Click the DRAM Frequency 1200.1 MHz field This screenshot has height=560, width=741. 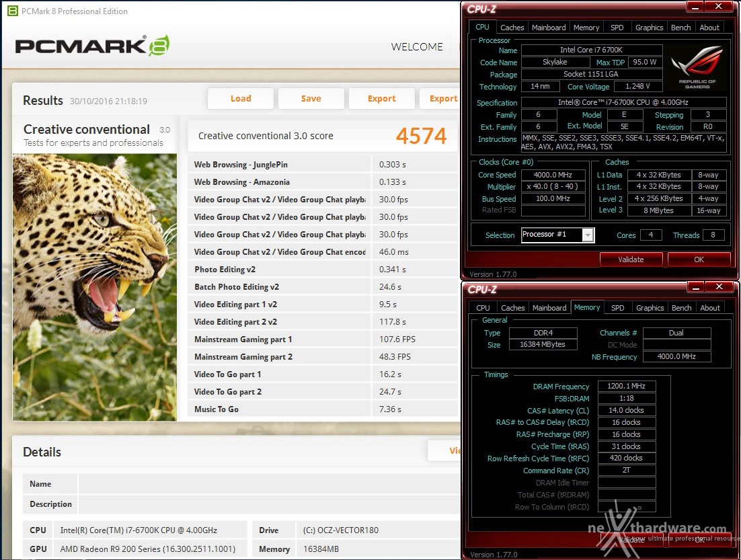coord(627,386)
